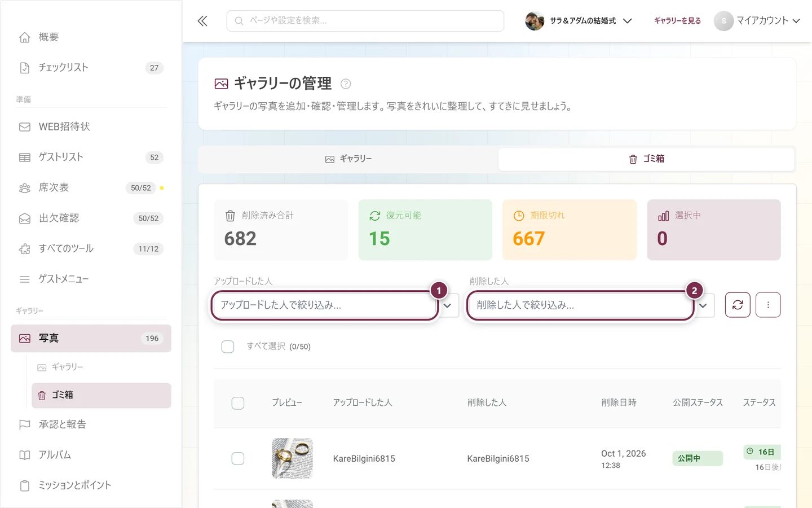Viewport: 812px width, 508px height.
Task: Open the マイアカウント dropdown menu
Action: point(757,21)
